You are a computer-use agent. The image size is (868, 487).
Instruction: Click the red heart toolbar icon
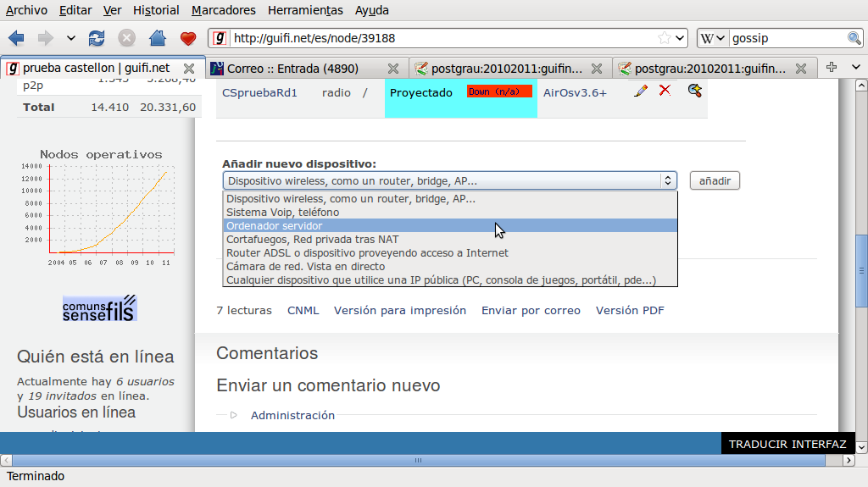[188, 38]
